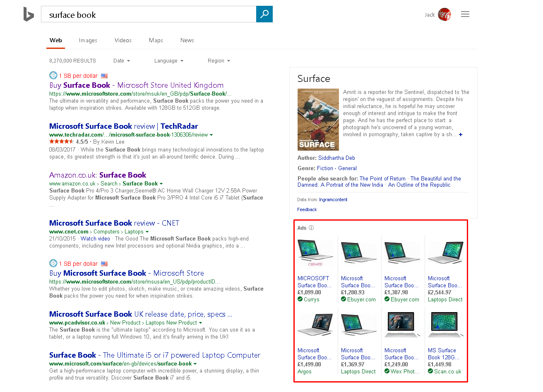The height and width of the screenshot is (392, 543).
Task: Open Microsoft Surface Book review TechRadar
Action: click(x=123, y=126)
